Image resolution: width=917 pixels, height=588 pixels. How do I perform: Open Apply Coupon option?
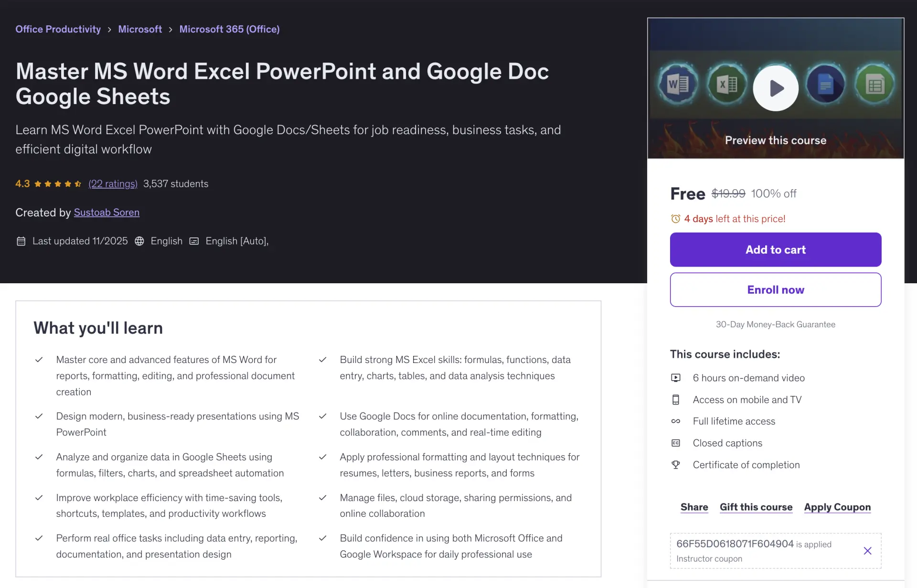point(837,507)
